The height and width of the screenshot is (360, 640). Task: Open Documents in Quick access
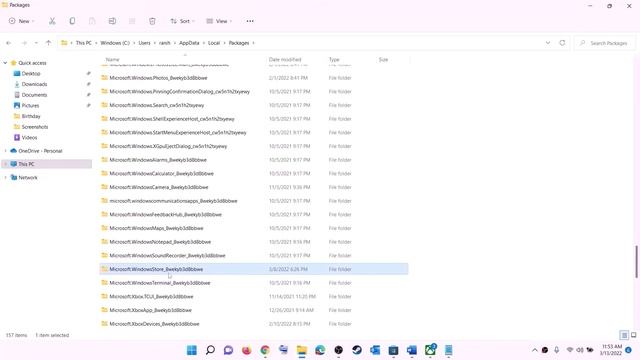(34, 95)
